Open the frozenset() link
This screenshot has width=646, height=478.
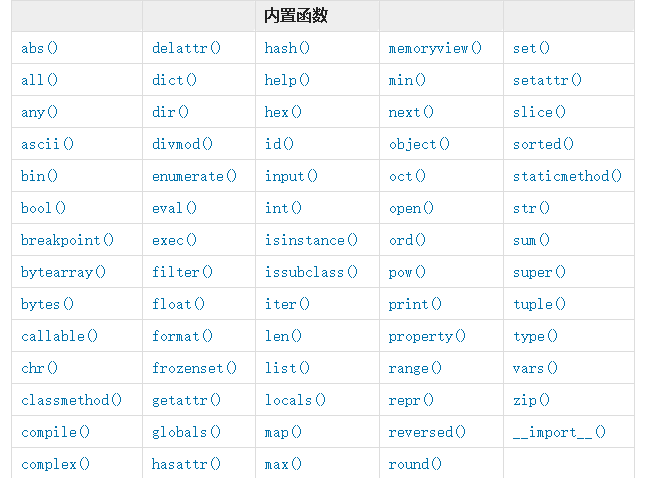click(195, 368)
